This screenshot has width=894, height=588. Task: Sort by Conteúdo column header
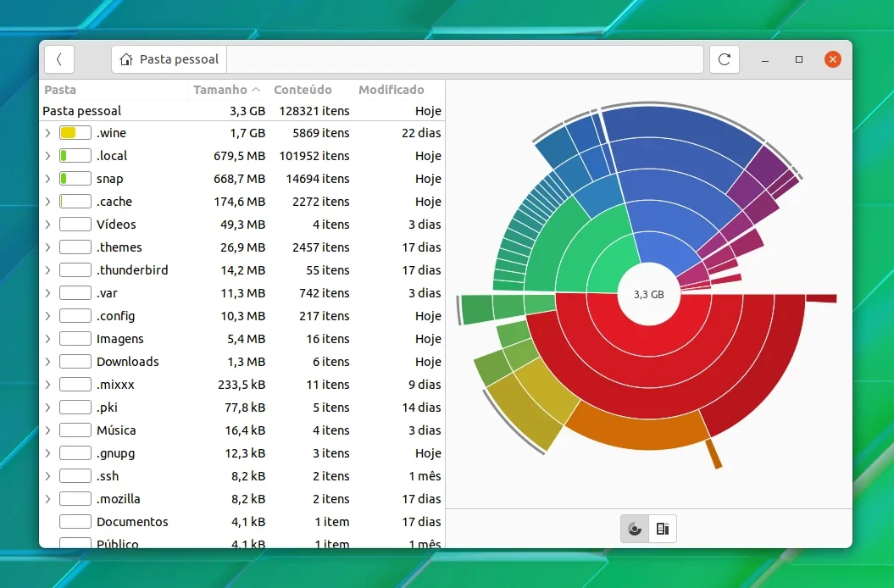click(303, 90)
